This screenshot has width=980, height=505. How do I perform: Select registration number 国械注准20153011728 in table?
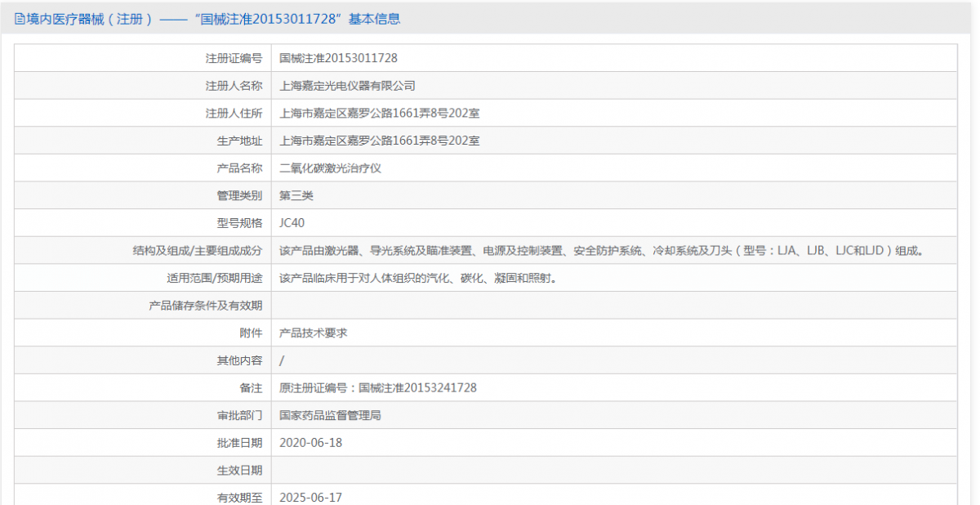(338, 58)
